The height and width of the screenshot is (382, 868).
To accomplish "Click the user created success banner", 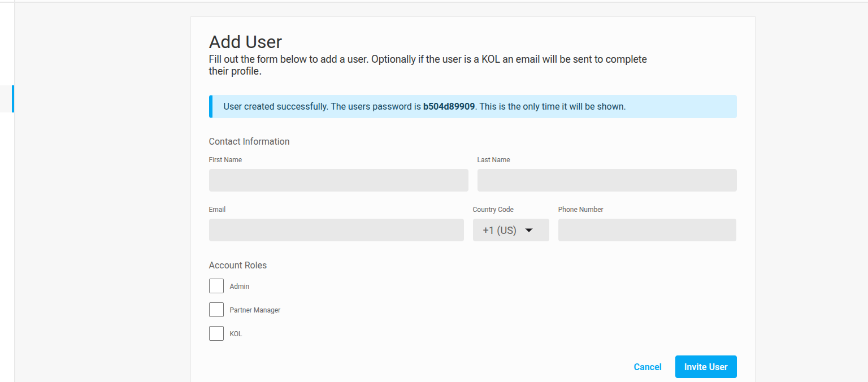I will (x=678, y=106).
